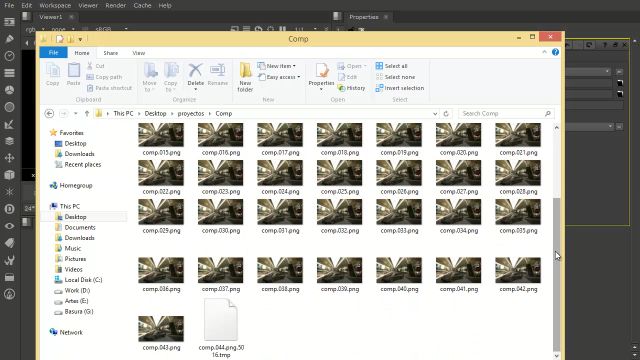The width and height of the screenshot is (640, 360).
Task: Open Nuke's Cache menu
Action: [x=142, y=5]
